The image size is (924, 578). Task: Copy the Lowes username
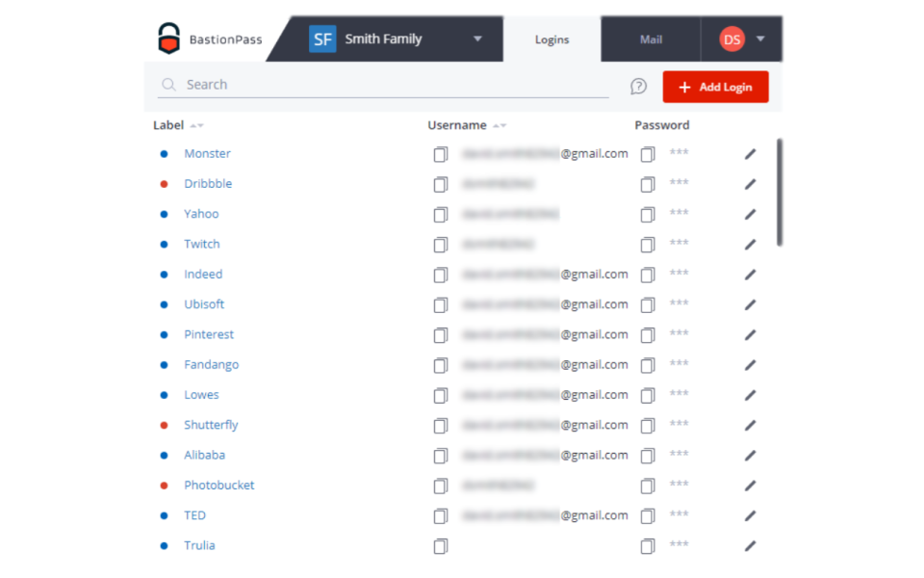[440, 395]
